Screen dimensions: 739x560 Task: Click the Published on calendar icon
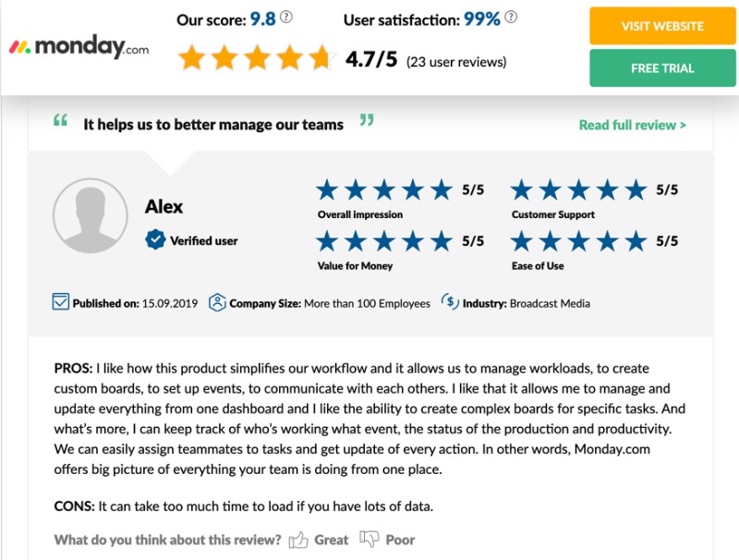point(61,302)
